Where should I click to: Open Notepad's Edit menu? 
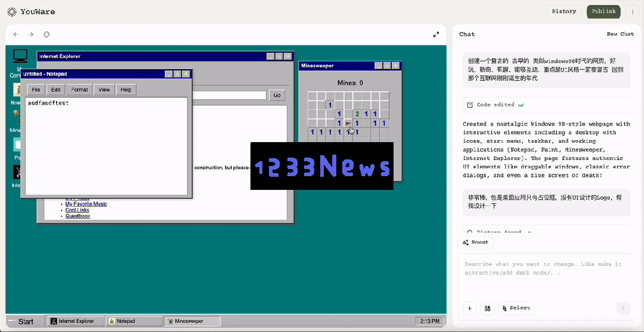[x=56, y=90]
